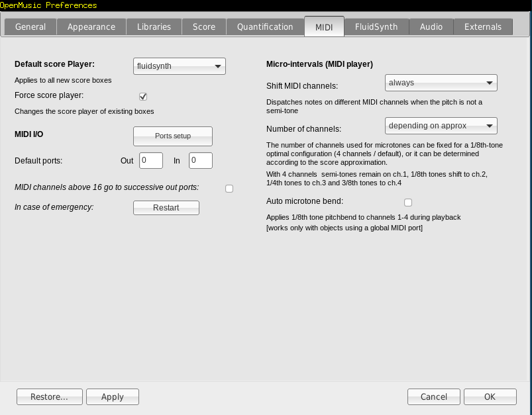Click the default In port field

200,160
